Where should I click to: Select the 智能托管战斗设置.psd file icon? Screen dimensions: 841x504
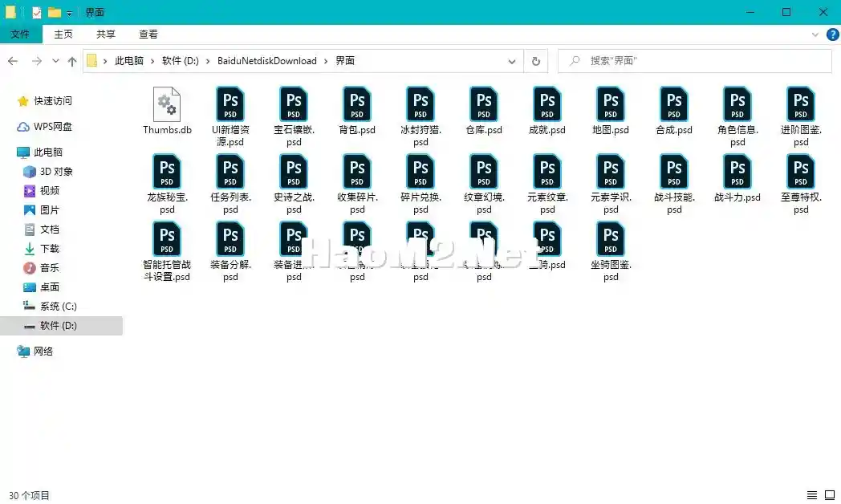pos(167,239)
